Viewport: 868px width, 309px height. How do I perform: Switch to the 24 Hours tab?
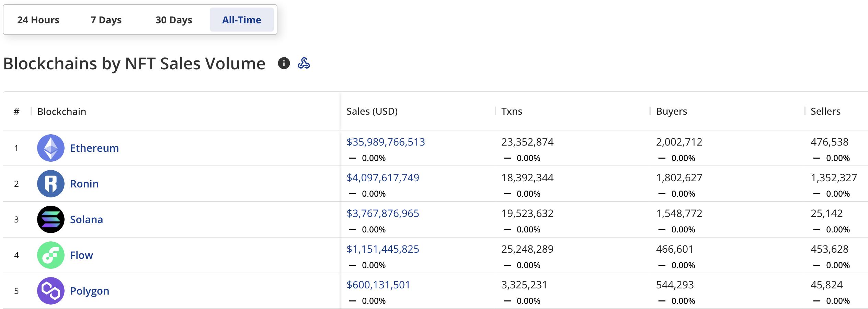(38, 20)
